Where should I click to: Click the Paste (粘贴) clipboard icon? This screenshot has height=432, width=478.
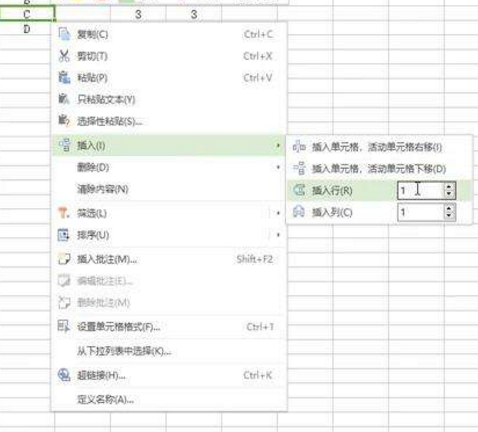(64, 77)
